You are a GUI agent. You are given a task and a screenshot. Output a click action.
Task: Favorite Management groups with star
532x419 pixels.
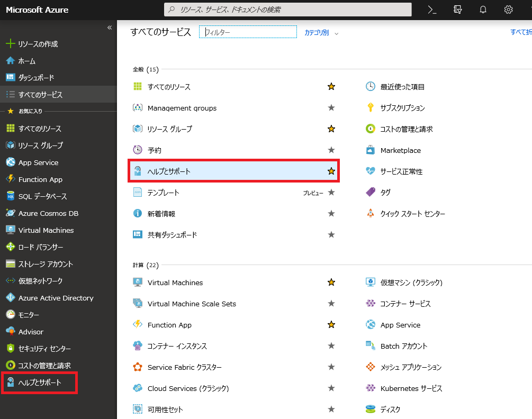click(x=331, y=108)
